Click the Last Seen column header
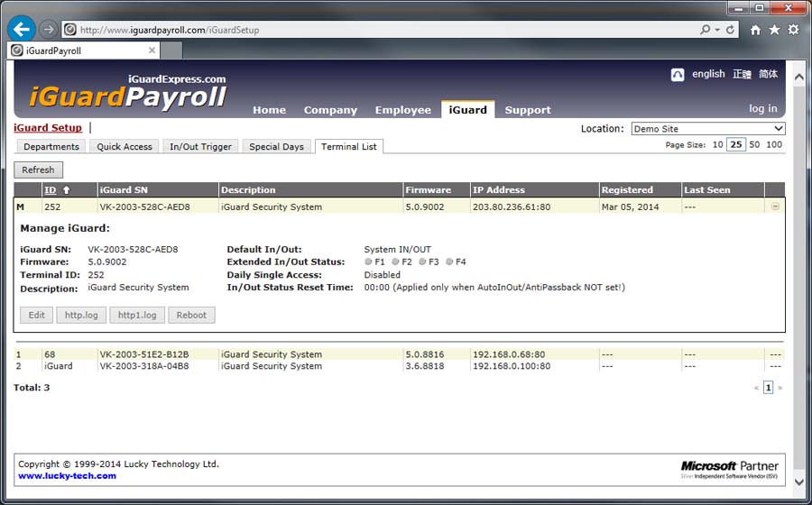Image resolution: width=812 pixels, height=505 pixels. (706, 190)
